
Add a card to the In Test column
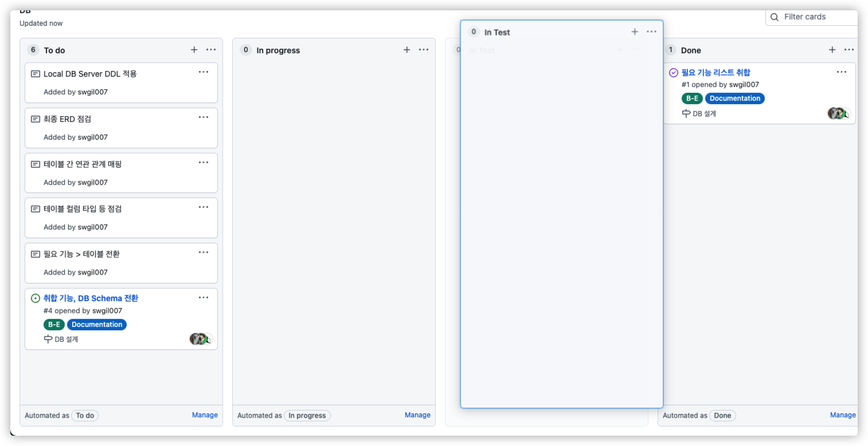(634, 32)
